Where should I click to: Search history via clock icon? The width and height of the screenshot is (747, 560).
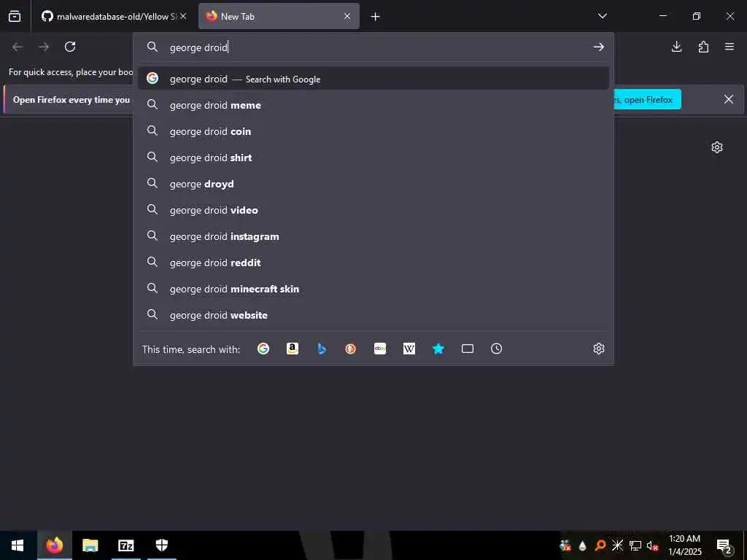pyautogui.click(x=496, y=349)
